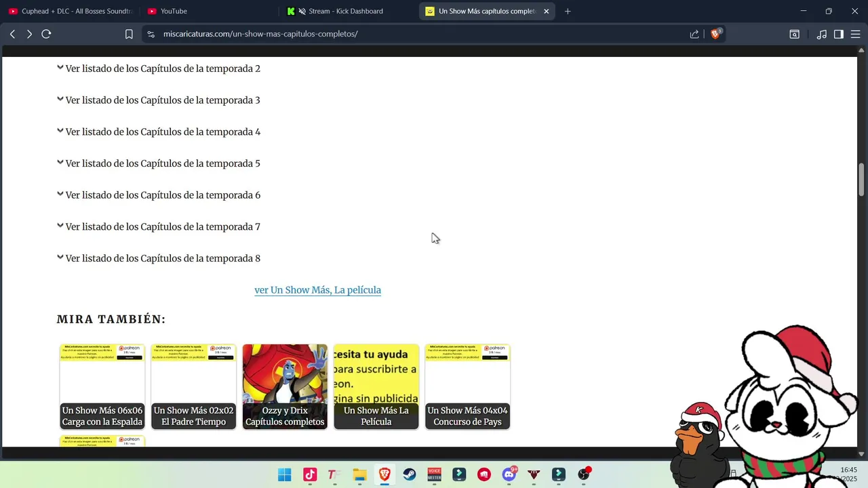Reload the current page
This screenshot has width=868, height=488.
(x=46, y=34)
